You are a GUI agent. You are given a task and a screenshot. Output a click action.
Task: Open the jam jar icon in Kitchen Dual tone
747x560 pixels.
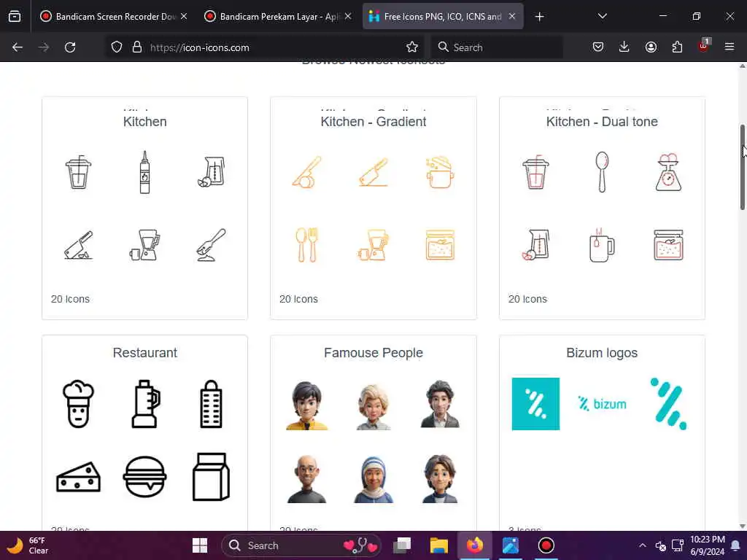point(668,245)
